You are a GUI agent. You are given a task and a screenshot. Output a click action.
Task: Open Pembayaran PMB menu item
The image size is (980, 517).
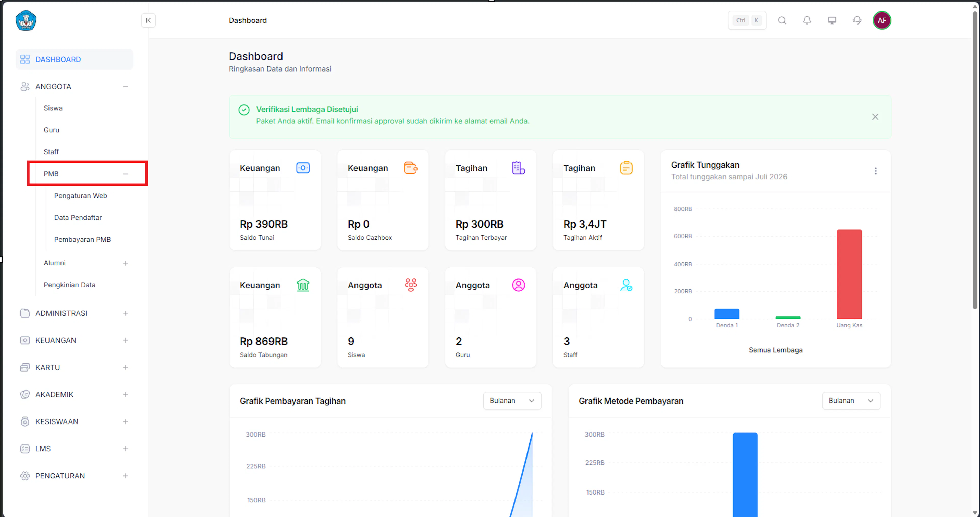click(82, 239)
